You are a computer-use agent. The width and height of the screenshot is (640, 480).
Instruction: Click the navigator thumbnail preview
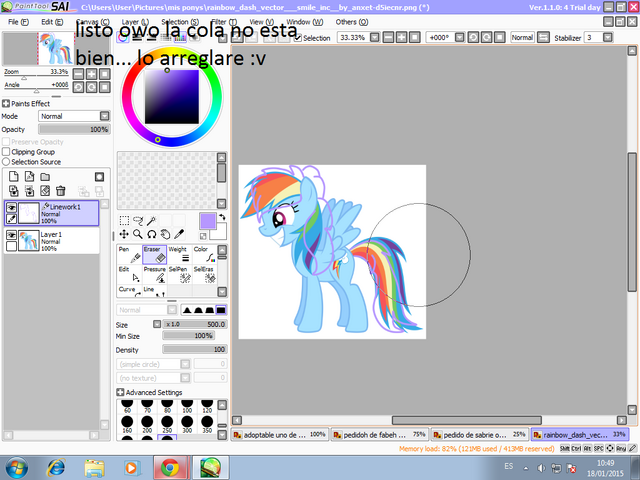click(56, 49)
